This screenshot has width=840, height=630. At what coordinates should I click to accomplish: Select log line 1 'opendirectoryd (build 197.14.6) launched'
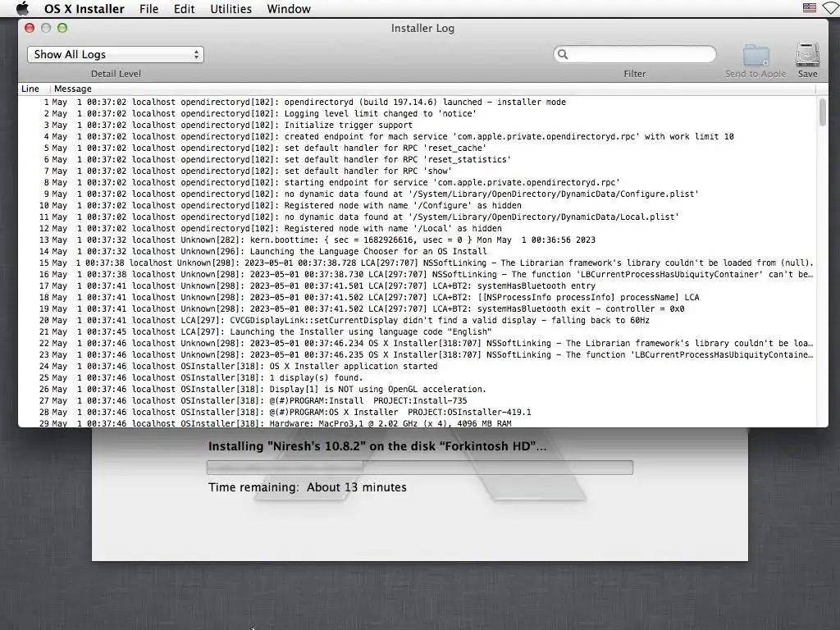(417, 102)
